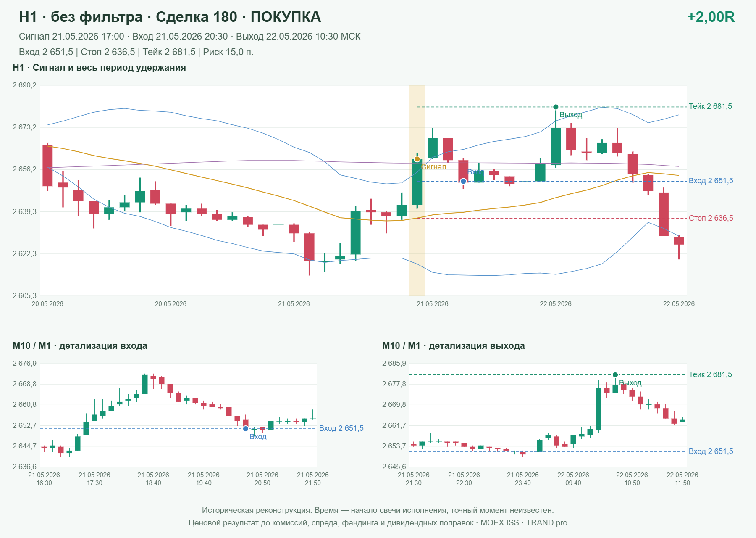The image size is (756, 538).
Task: Click the 'Стоп 2 636,5' label
Action: [x=711, y=218]
